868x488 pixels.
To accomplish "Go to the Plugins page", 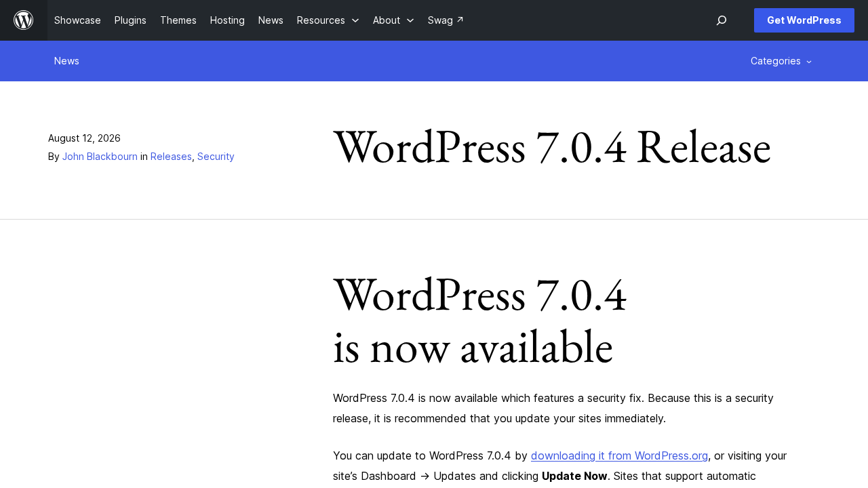I will coord(130,20).
